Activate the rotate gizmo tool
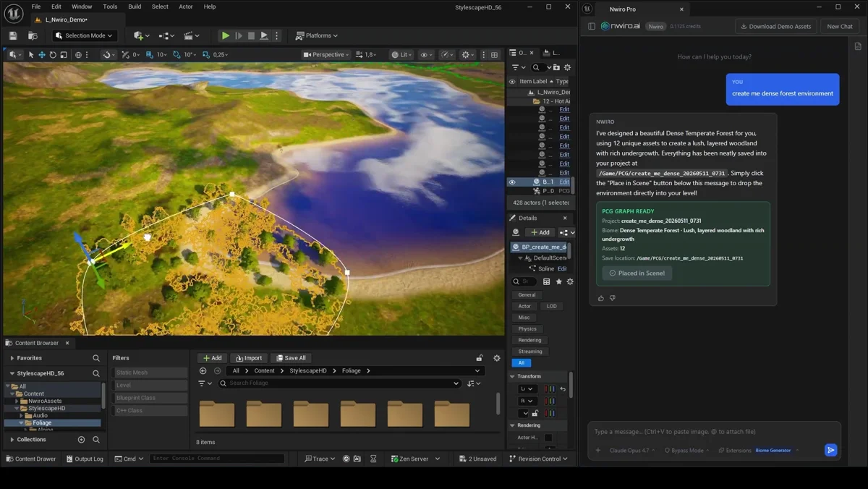This screenshot has height=489, width=868. [52, 55]
